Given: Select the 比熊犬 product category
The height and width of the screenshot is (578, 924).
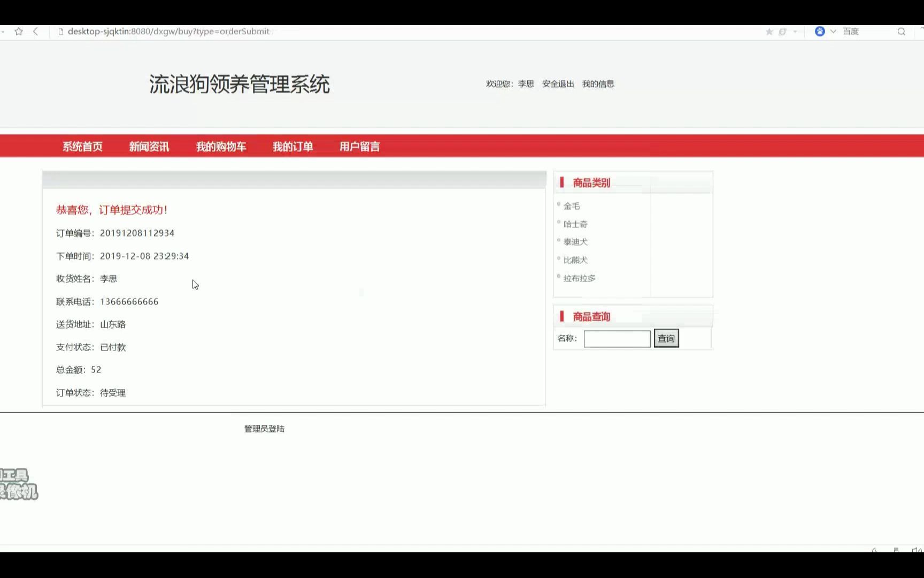Looking at the screenshot, I should (x=575, y=260).
